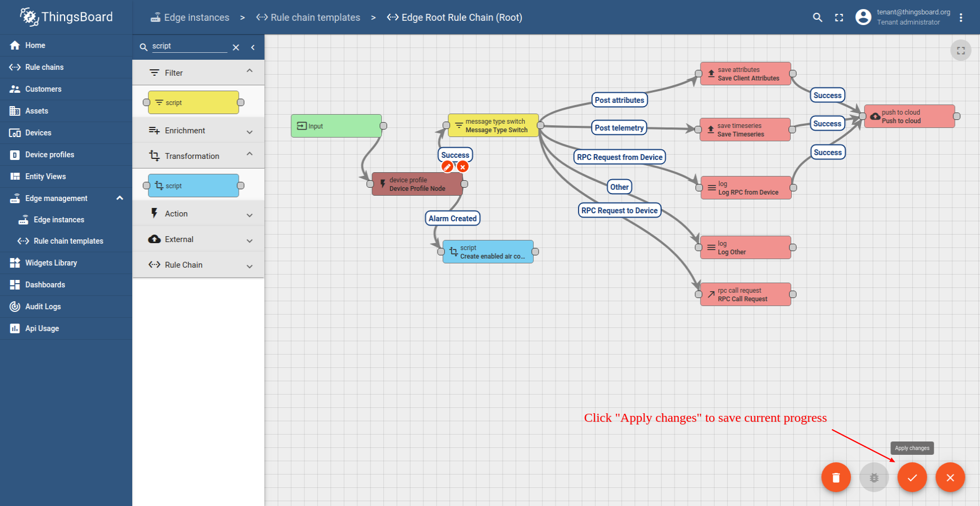Select the Log RPC from Device node
Image resolution: width=980 pixels, height=506 pixels.
pos(746,188)
